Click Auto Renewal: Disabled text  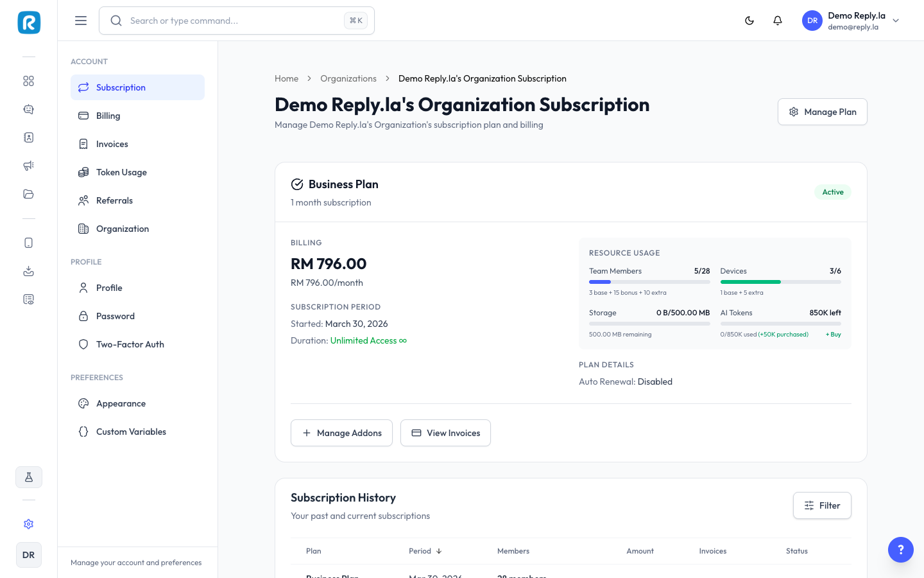(626, 381)
